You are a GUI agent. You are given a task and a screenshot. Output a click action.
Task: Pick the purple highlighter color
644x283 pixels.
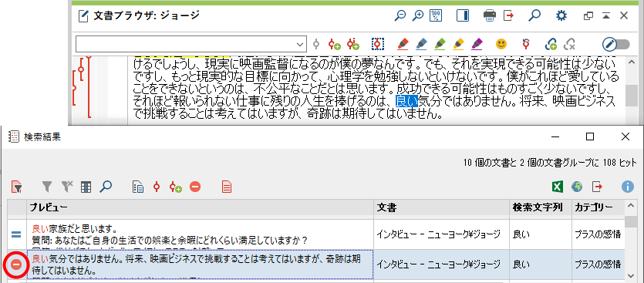[477, 43]
